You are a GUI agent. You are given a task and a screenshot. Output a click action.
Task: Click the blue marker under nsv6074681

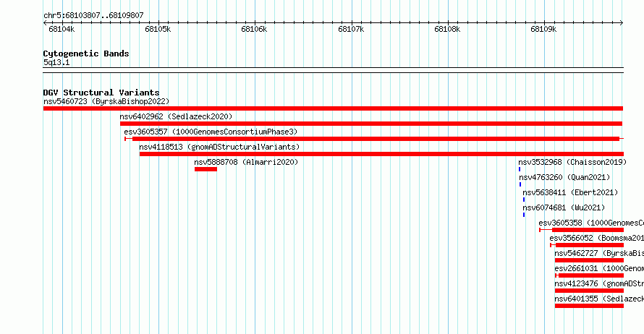pos(524,215)
